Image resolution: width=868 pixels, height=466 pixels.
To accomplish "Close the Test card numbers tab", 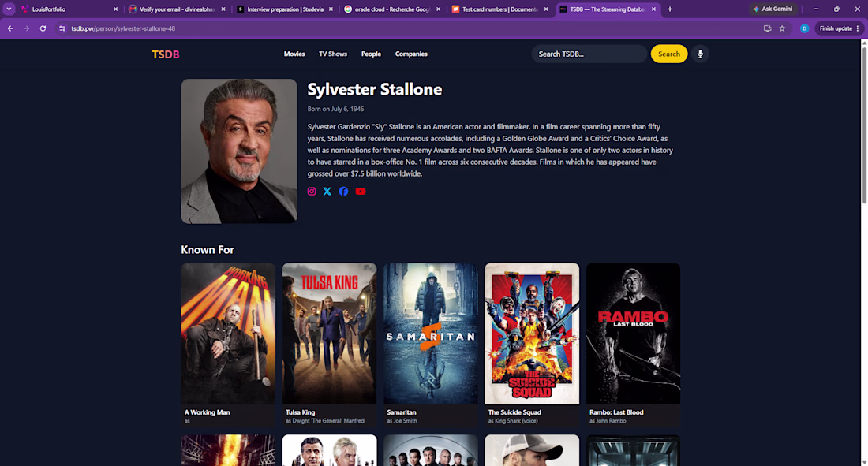I will 546,9.
